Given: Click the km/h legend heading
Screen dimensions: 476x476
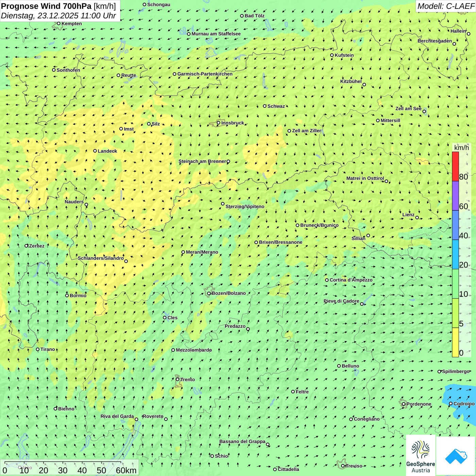Looking at the screenshot, I should 461,148.
